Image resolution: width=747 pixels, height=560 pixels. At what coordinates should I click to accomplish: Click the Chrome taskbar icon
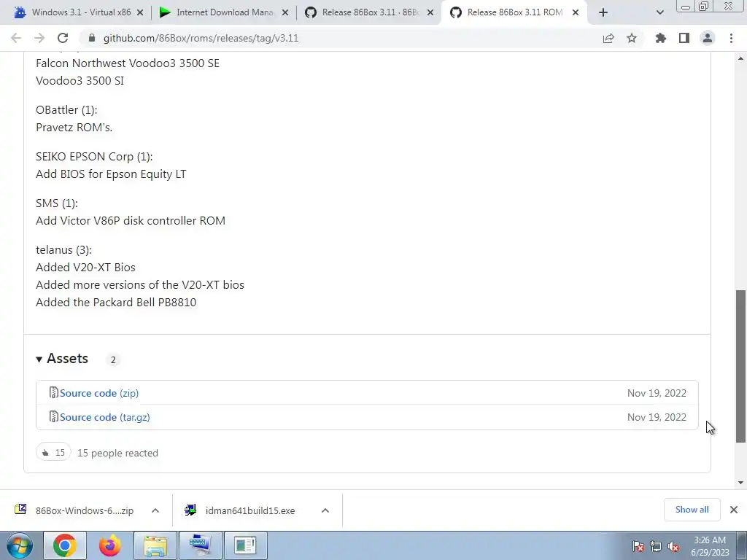coord(65,545)
